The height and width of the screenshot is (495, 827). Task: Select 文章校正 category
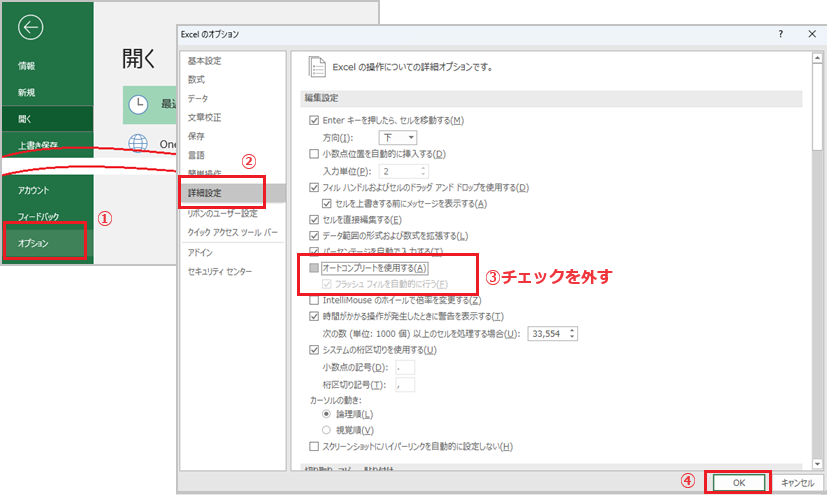[x=205, y=118]
